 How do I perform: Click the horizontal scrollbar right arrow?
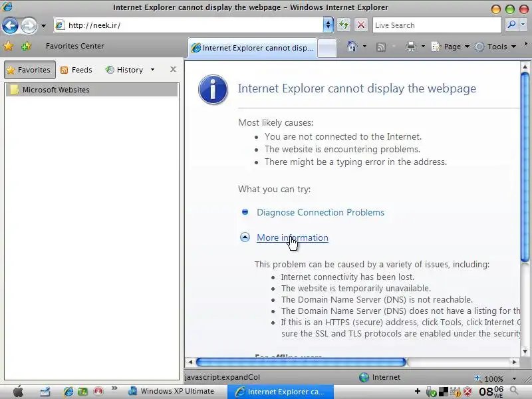[514, 362]
